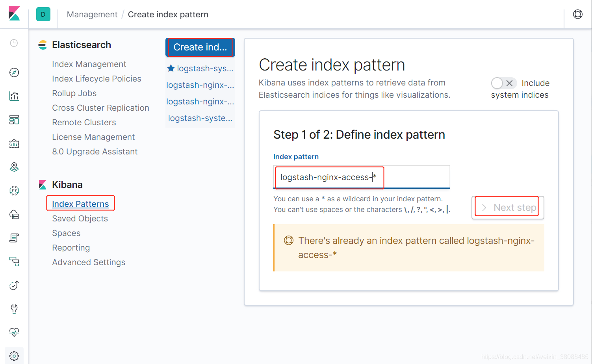Screen dimensions: 592x364
Task: Click the Kibana section logo icon
Action: pos(43,185)
